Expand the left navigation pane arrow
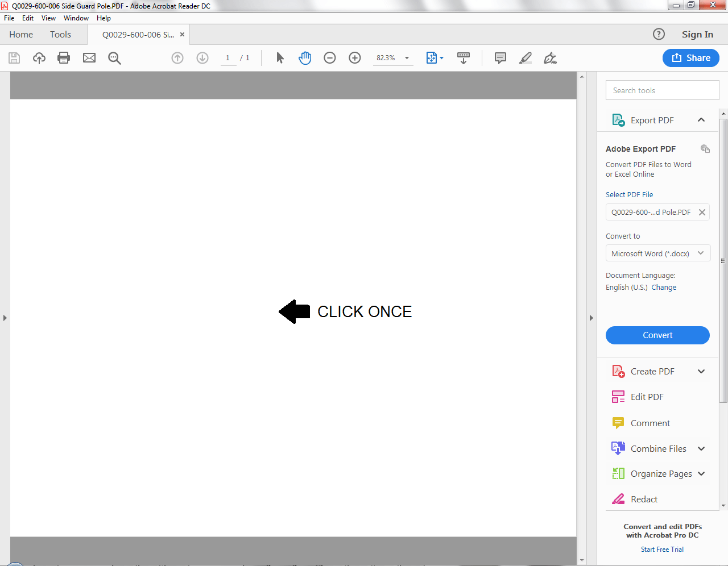728x566 pixels. coord(5,318)
